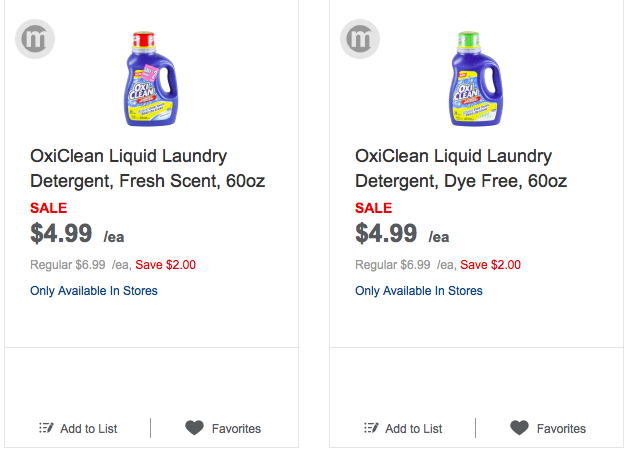
Task: Click the $4.99 price on Dye Free card
Action: (386, 234)
